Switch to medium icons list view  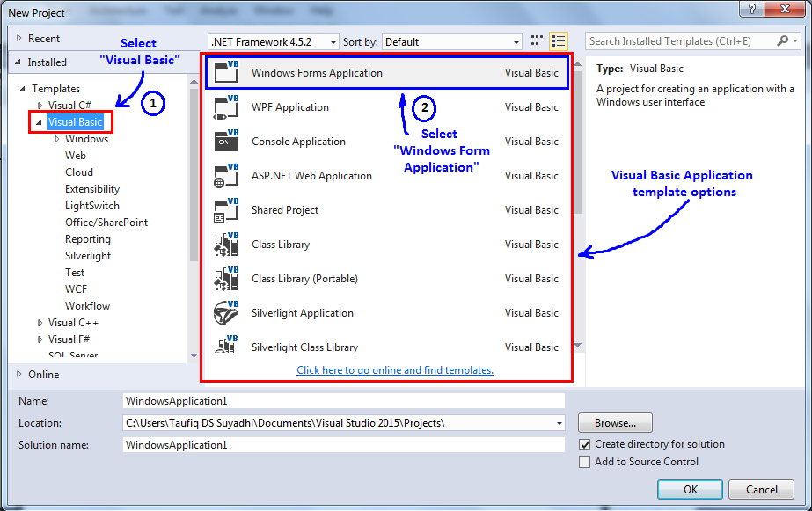click(559, 41)
